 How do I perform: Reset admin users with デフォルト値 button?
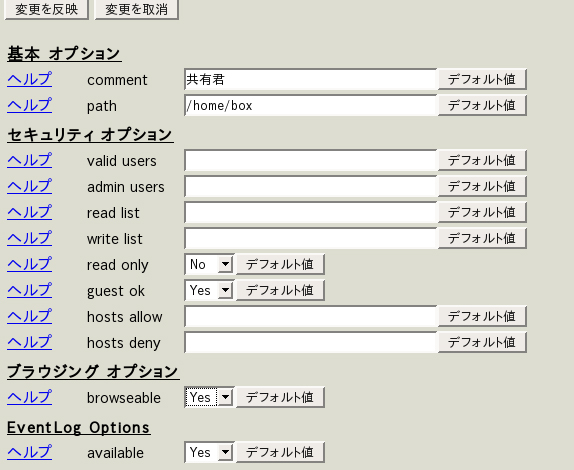[x=482, y=186]
